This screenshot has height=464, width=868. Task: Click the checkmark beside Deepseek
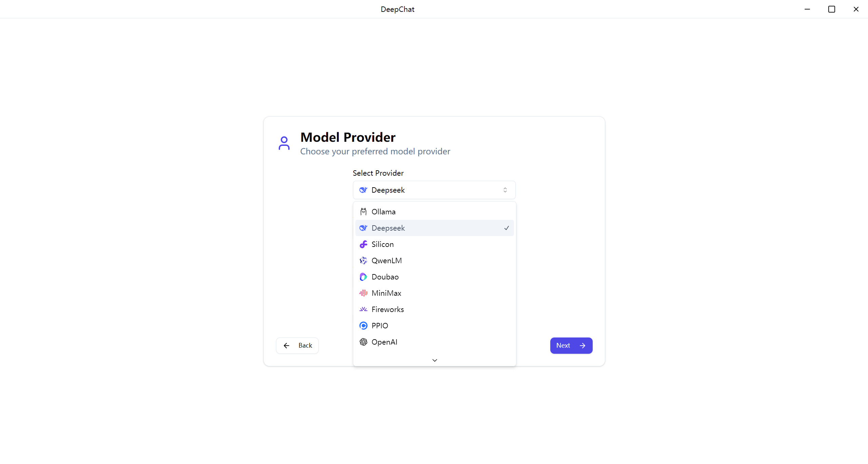coord(507,228)
